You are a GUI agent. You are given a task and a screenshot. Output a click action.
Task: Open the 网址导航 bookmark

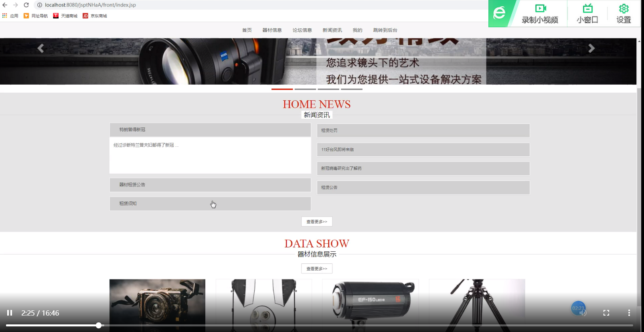36,16
